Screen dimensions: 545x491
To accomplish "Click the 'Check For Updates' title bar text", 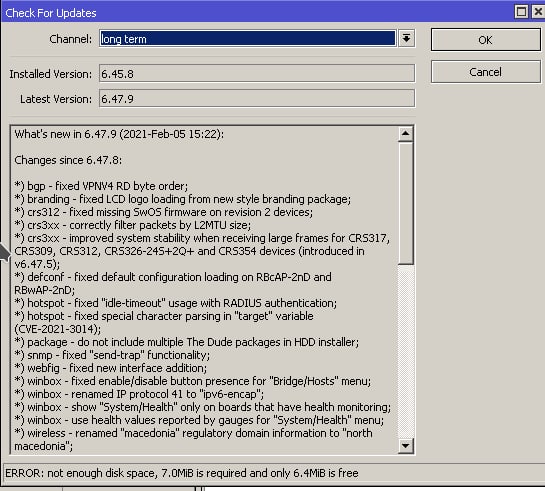I will point(51,13).
